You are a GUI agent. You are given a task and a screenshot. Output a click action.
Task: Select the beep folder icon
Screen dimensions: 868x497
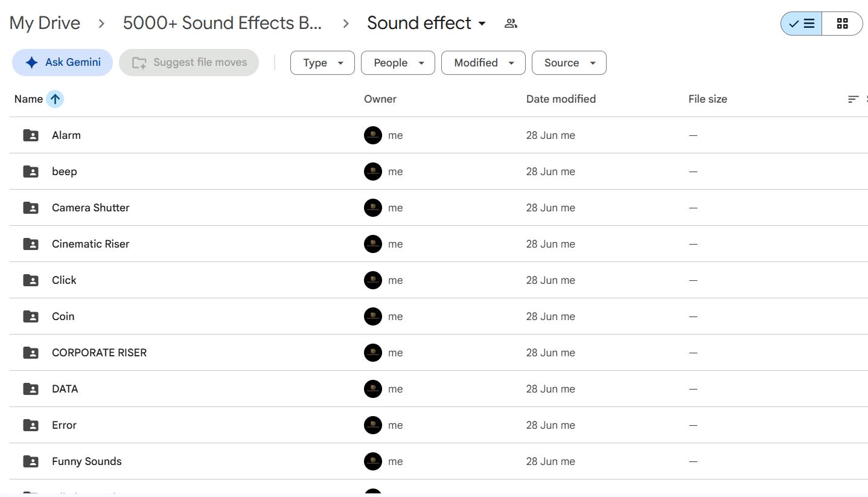point(31,172)
